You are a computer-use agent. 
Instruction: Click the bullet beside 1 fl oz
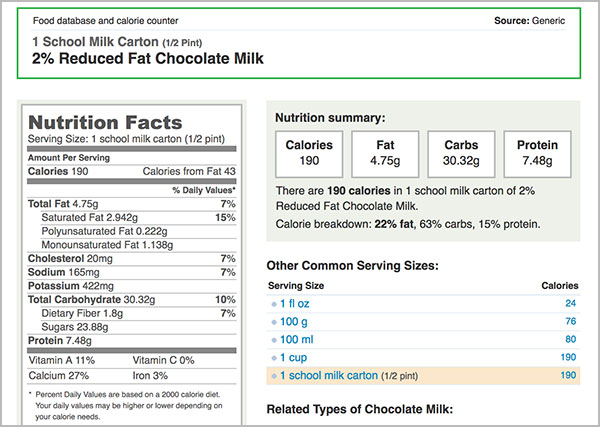[274, 305]
